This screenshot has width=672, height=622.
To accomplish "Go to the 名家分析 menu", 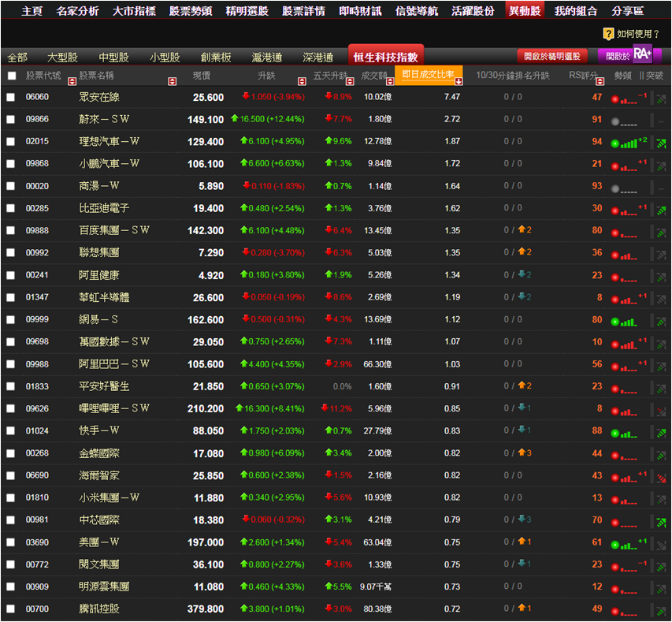I will (77, 11).
